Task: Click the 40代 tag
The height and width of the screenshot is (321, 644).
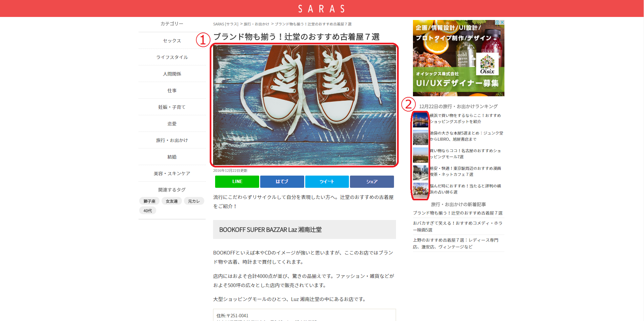Action: tap(148, 211)
